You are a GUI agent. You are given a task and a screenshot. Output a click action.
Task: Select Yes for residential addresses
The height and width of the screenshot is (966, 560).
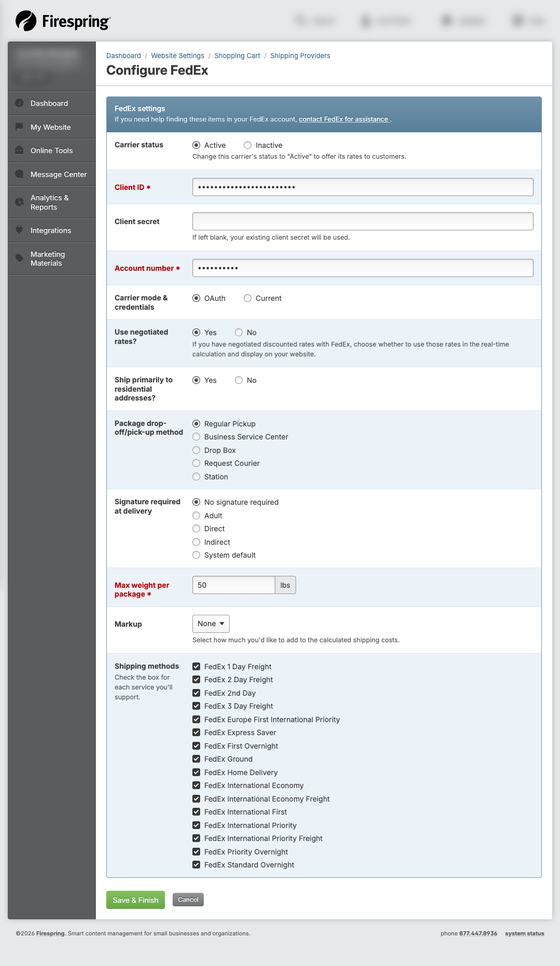pyautogui.click(x=196, y=380)
